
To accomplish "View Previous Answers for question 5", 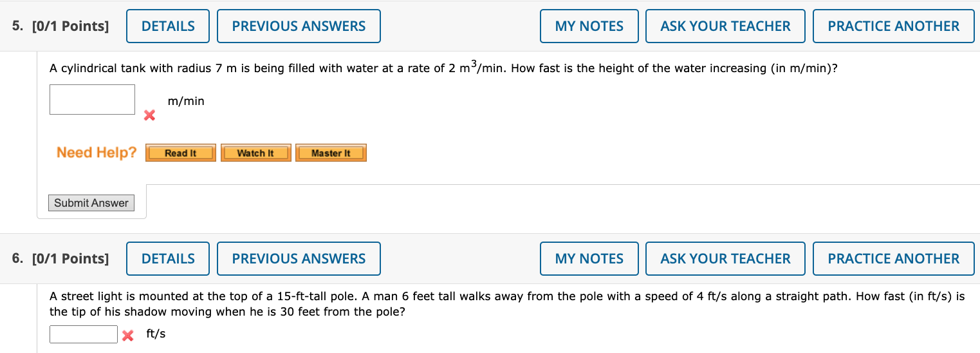I will tap(299, 26).
